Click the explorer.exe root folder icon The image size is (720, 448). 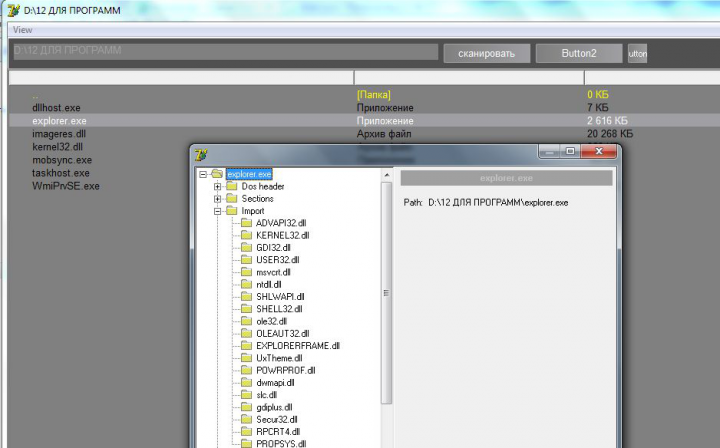(x=217, y=174)
